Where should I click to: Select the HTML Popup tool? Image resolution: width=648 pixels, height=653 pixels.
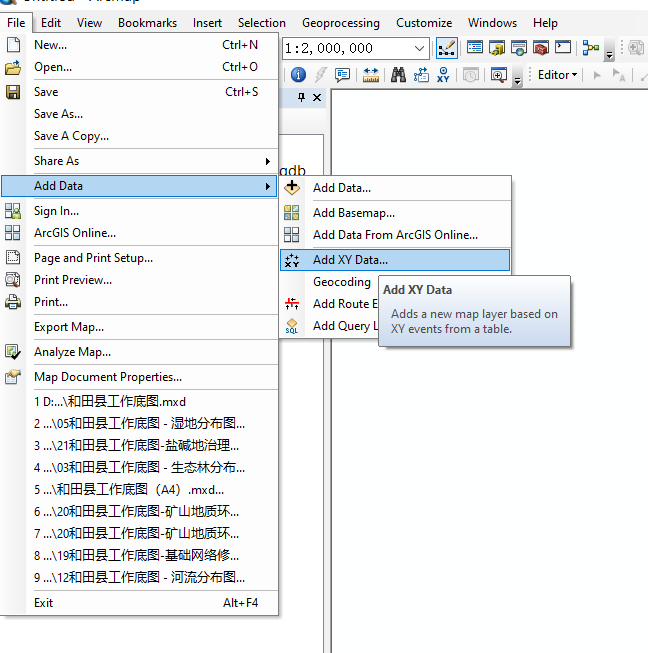[342, 75]
